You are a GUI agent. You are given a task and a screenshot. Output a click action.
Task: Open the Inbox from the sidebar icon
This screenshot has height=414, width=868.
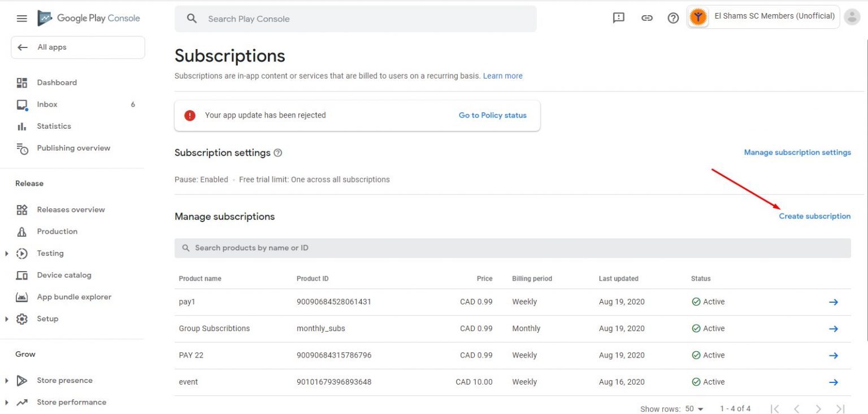point(23,104)
